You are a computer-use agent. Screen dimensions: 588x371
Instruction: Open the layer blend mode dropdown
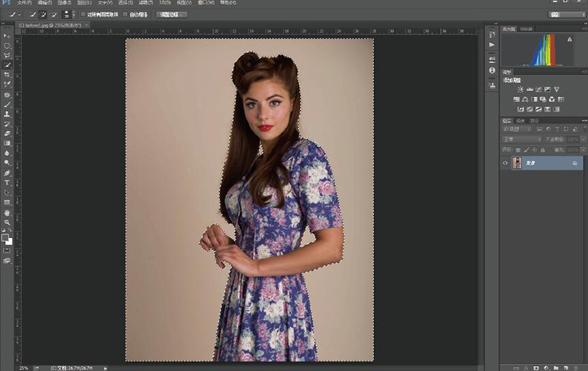[522, 139]
